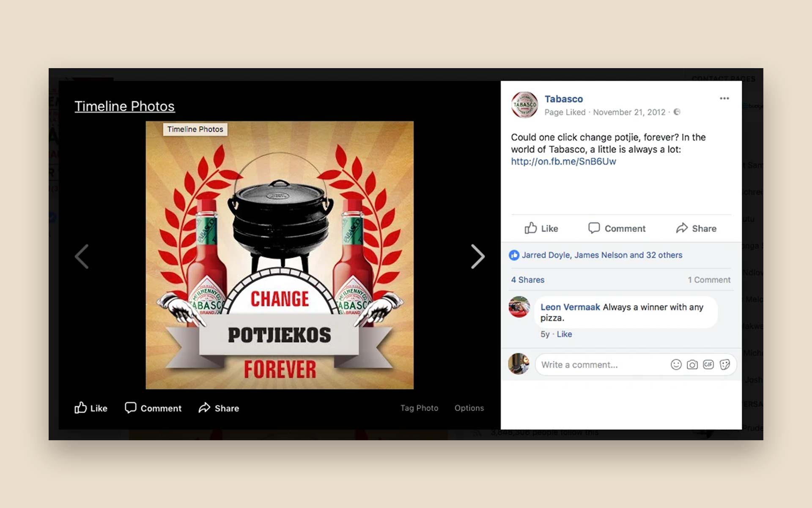Open the Tabasco page name link
The width and height of the screenshot is (812, 508).
pos(564,99)
